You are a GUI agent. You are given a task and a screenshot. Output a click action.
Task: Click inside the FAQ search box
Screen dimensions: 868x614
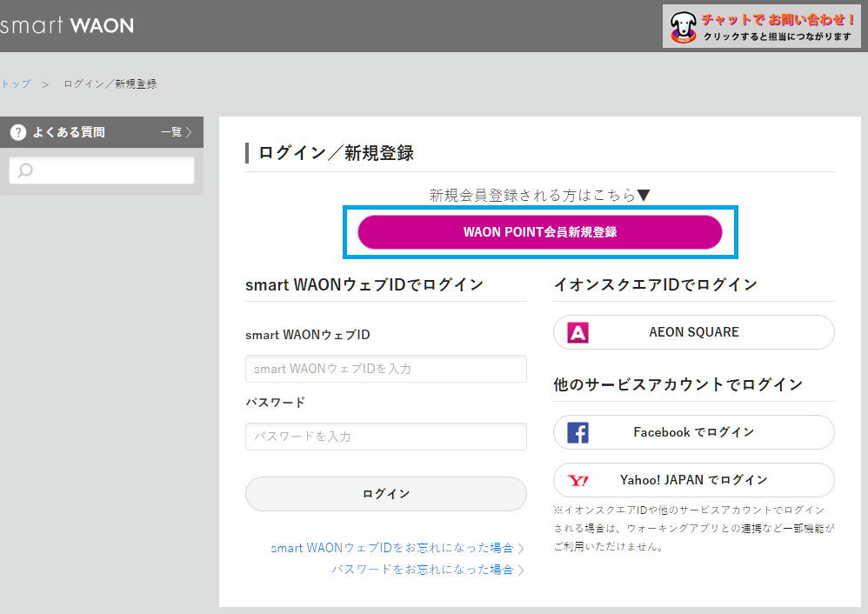102,170
